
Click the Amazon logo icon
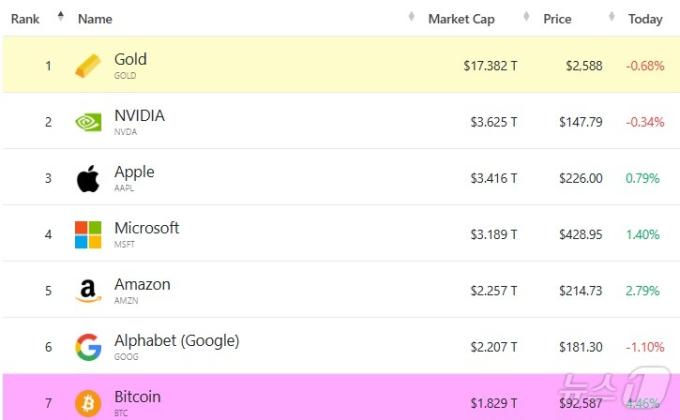pyautogui.click(x=88, y=291)
